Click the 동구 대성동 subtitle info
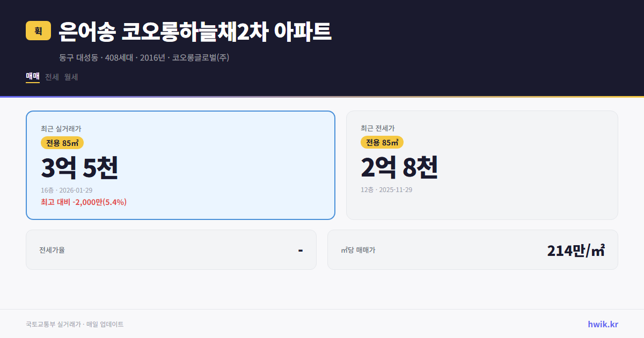 143,57
